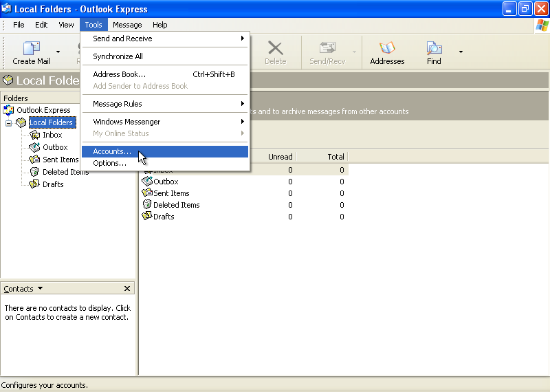
Task: Click the Deleted Items icon in folder list
Action: (147, 204)
